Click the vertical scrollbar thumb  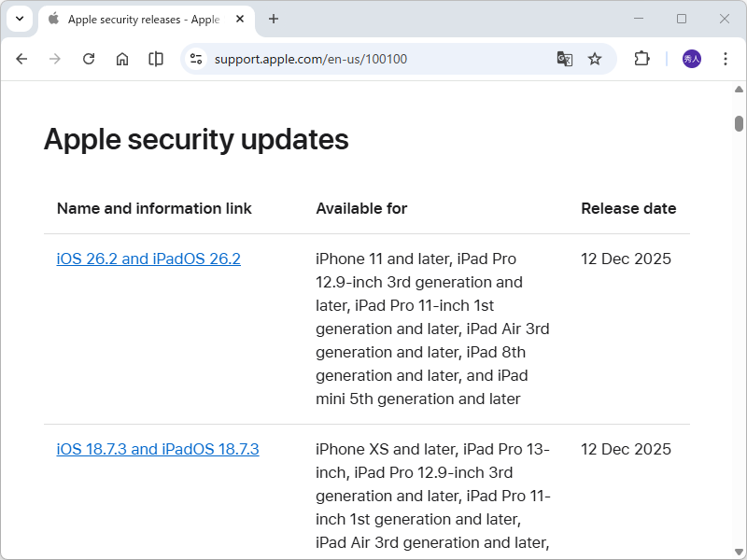pyautogui.click(x=739, y=123)
